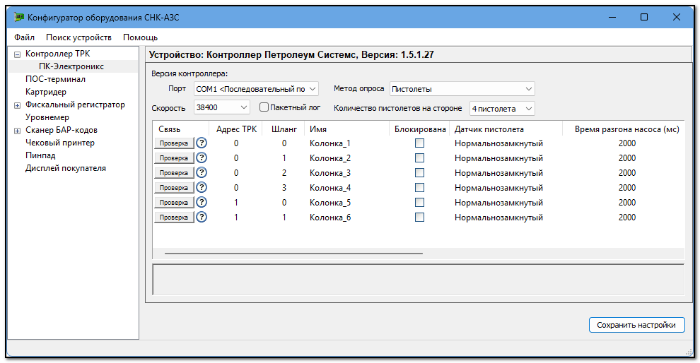Screen dimensions: 700x363
Task: Click the Датчик пистолета column header
Action: pos(506,129)
